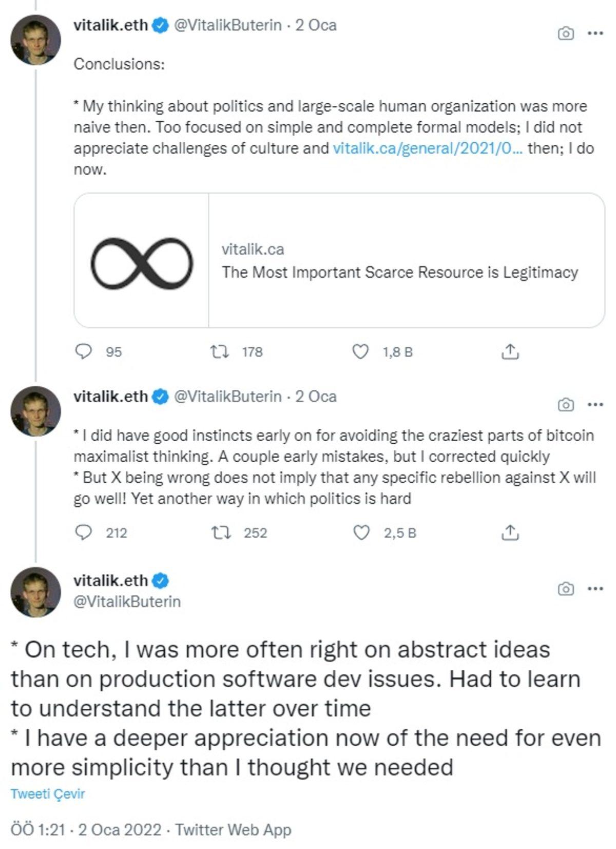Open the Legitimacy article link card
Image resolution: width=616 pixels, height=849 pixels.
[399, 272]
